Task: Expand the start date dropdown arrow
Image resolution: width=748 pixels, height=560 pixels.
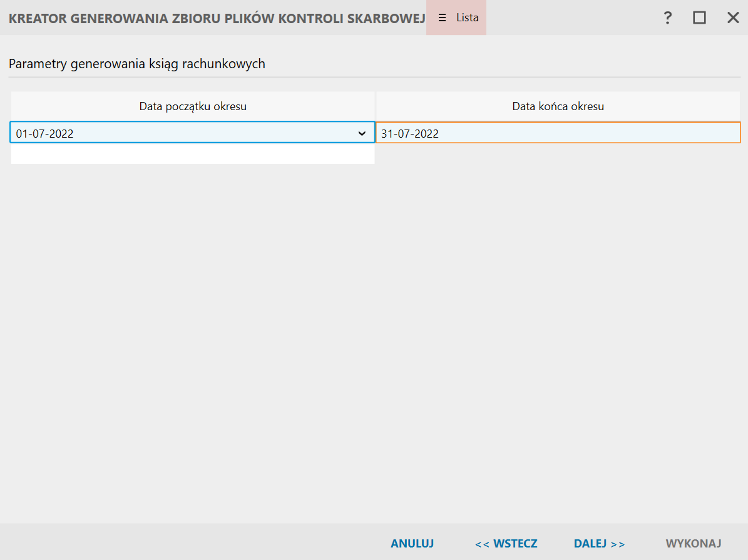Action: (x=362, y=133)
